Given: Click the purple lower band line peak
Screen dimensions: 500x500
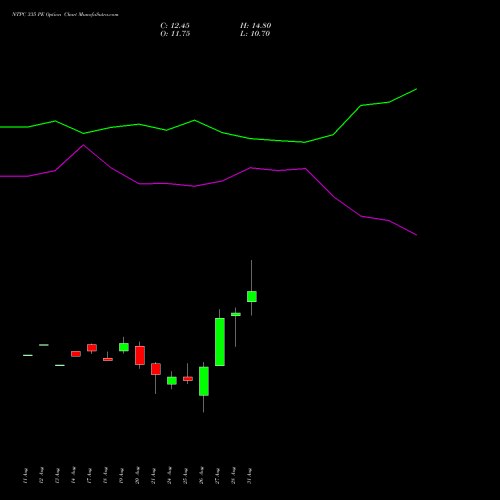Looking at the screenshot, I should (83, 145).
